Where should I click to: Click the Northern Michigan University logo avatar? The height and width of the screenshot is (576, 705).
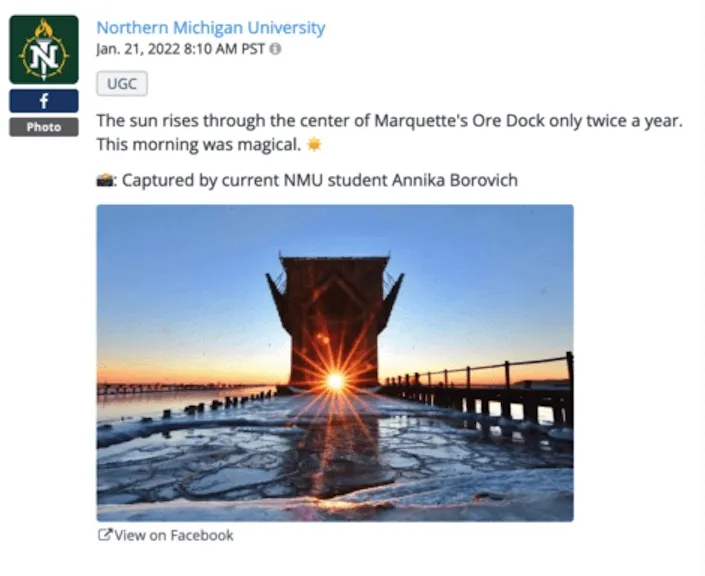click(44, 49)
